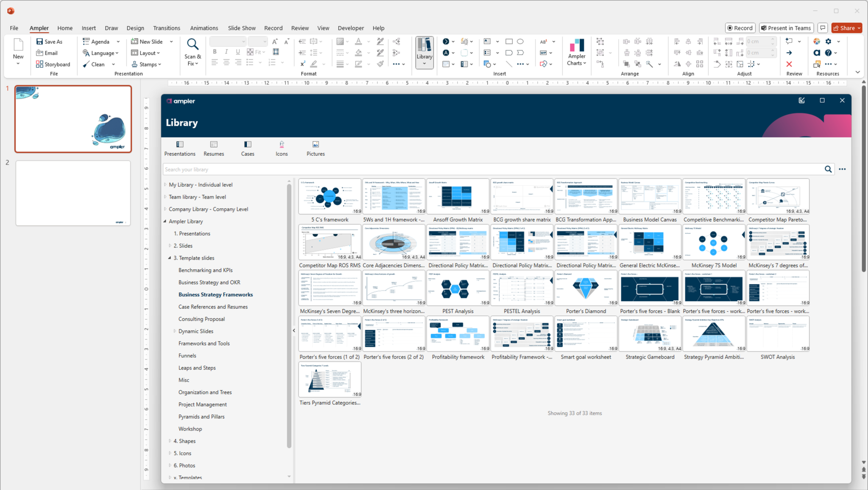The height and width of the screenshot is (490, 868).
Task: Switch to the Transitions ribbon tab
Action: (167, 28)
